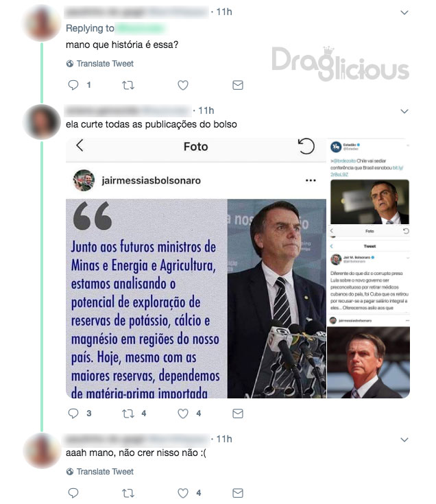Retweet the tweet with four retweets
Viewport: 436px width, 504px height.
point(128,413)
